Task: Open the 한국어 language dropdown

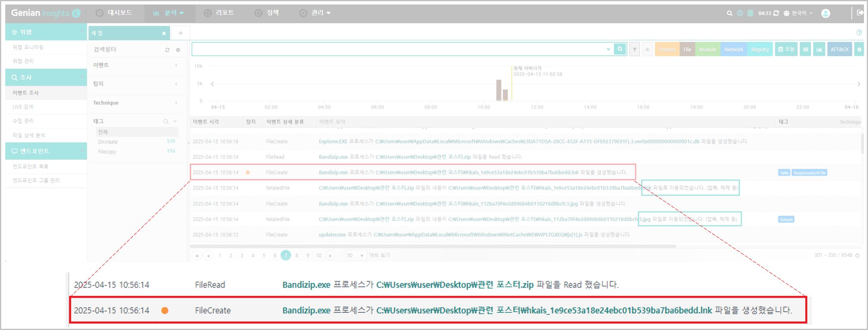Action: tap(799, 13)
